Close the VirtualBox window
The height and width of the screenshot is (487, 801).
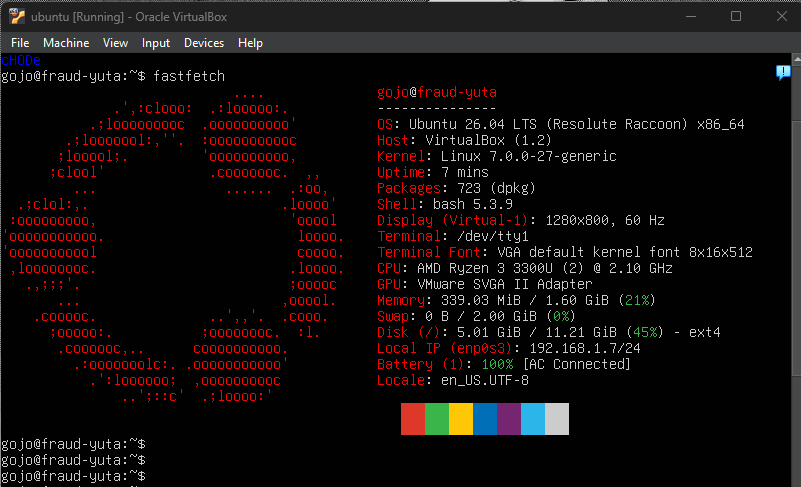click(x=782, y=16)
